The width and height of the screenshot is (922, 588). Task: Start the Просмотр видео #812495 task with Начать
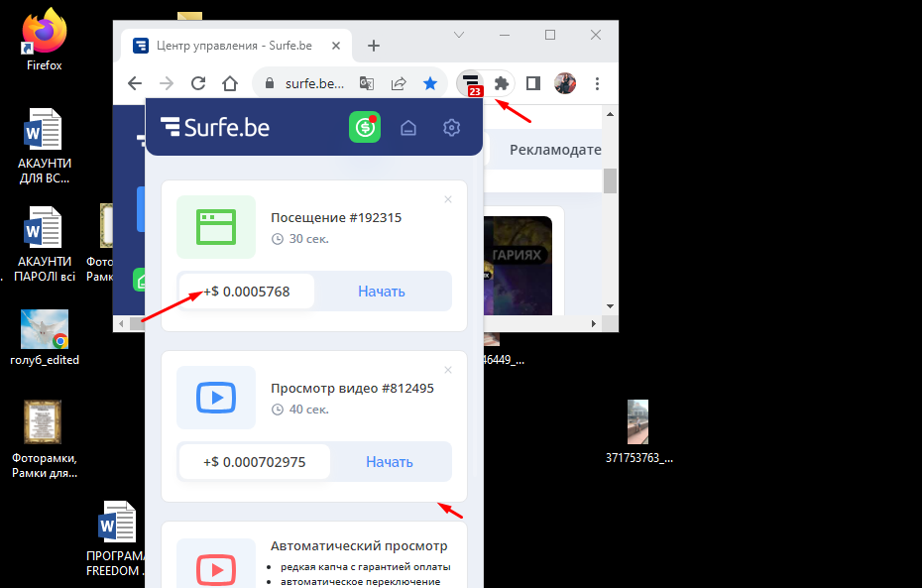click(390, 462)
